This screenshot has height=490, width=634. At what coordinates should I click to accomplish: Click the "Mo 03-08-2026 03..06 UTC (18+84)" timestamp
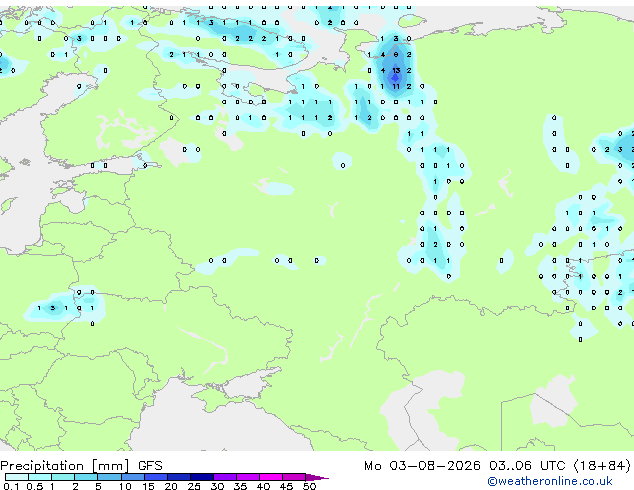click(x=497, y=466)
